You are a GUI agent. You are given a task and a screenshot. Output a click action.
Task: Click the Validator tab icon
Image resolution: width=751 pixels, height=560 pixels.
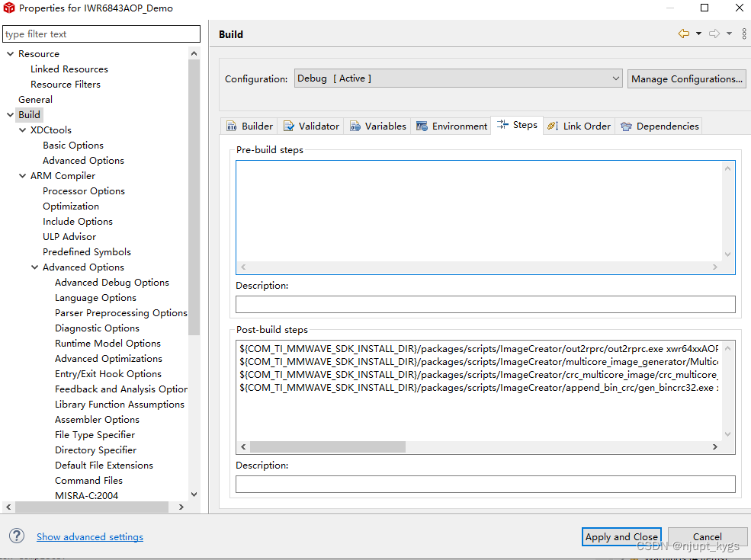coord(289,126)
